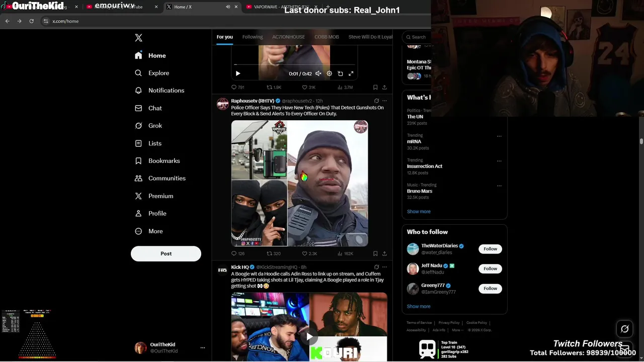Click the X logo in sidebar
This screenshot has width=644, height=362.
click(x=138, y=38)
